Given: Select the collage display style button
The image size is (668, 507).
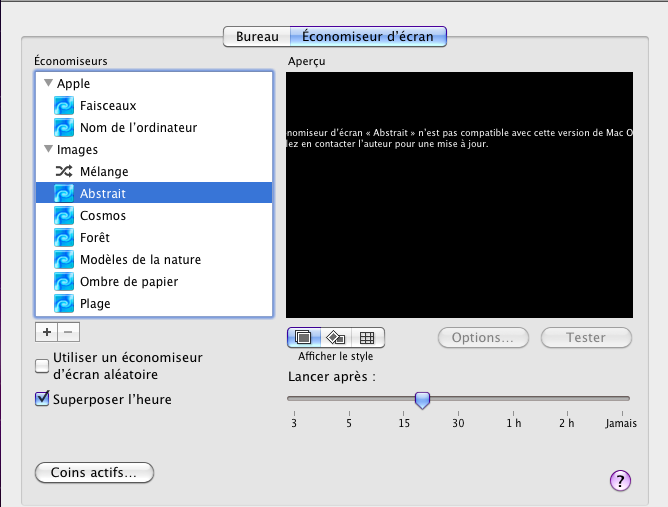Looking at the screenshot, I should 336,337.
